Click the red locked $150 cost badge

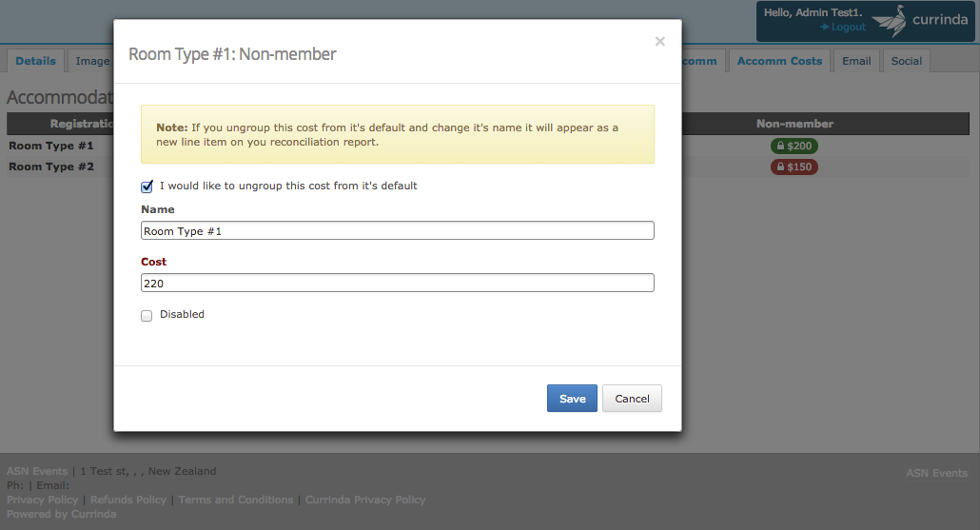point(794,167)
